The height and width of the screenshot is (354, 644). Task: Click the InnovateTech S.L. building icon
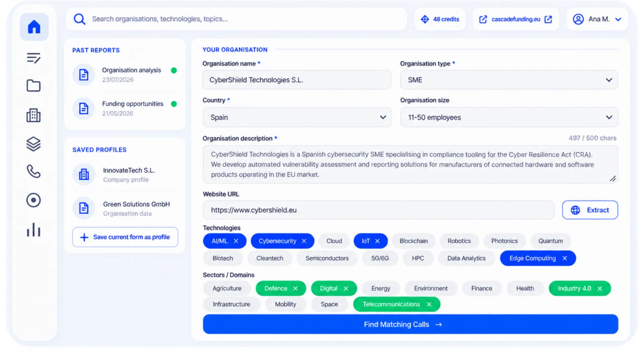pyautogui.click(x=84, y=174)
